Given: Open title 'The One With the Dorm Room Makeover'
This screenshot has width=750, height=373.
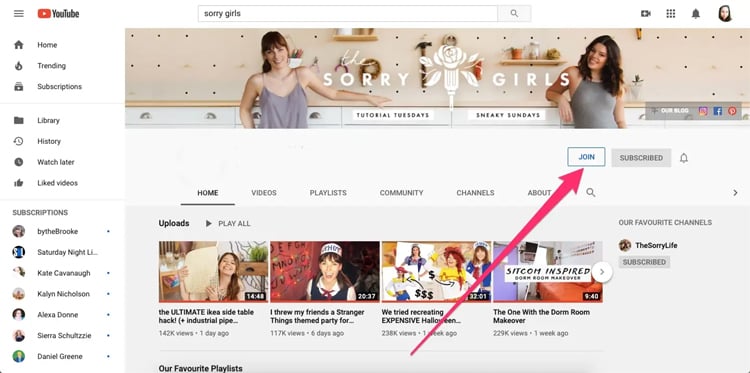Looking at the screenshot, I should 541,316.
